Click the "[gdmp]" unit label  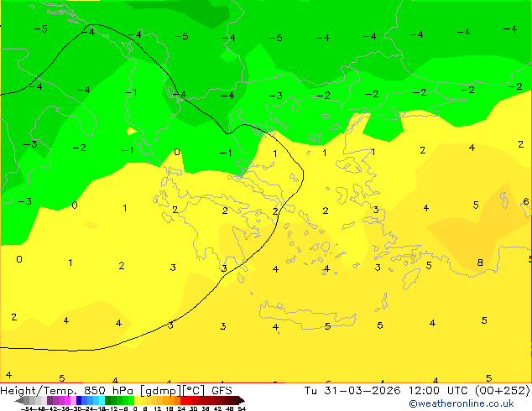161,391
